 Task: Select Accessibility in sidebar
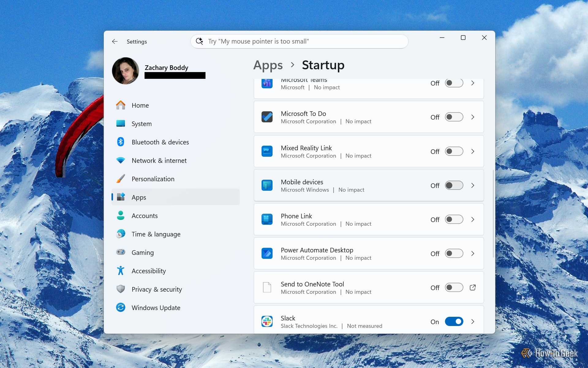175,271
